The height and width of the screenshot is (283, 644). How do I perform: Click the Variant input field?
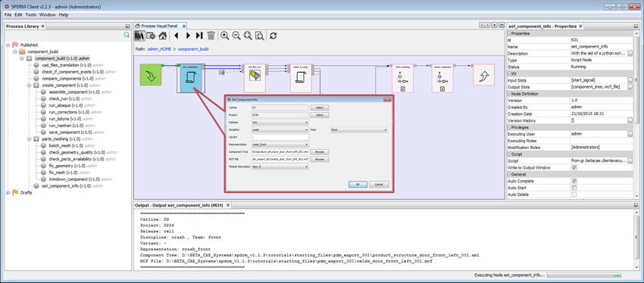coord(280,137)
